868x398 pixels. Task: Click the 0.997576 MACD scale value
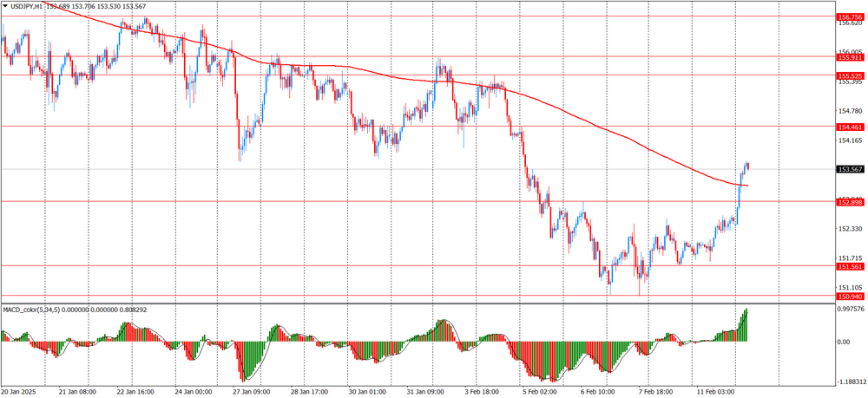pos(852,309)
